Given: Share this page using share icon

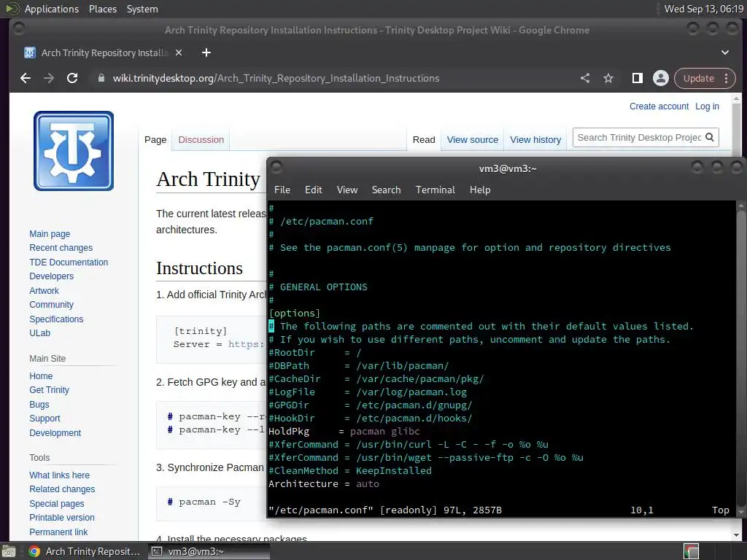Looking at the screenshot, I should pos(585,78).
